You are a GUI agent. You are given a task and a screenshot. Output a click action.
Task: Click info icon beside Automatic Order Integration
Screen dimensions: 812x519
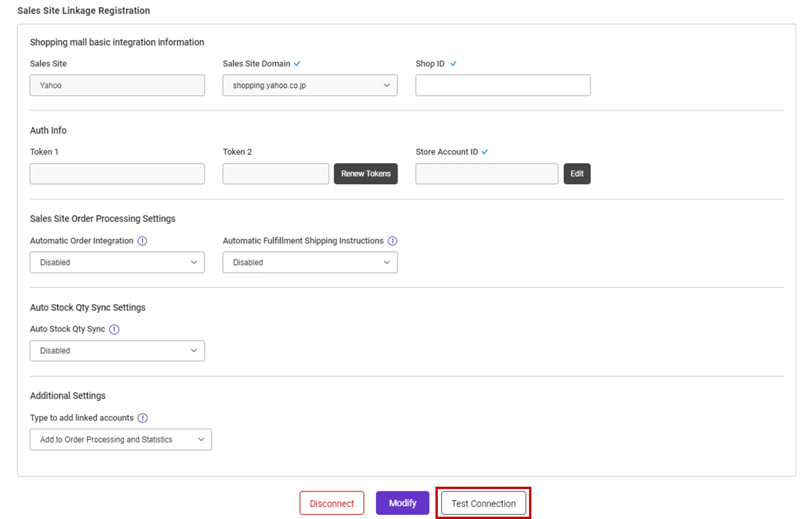[142, 241]
